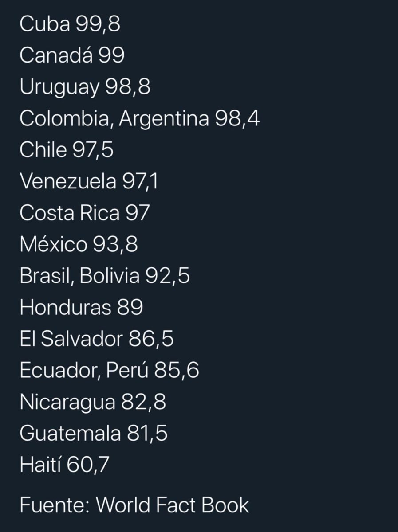
Task: Tap the Uruguay 98,8 row
Action: pos(85,87)
